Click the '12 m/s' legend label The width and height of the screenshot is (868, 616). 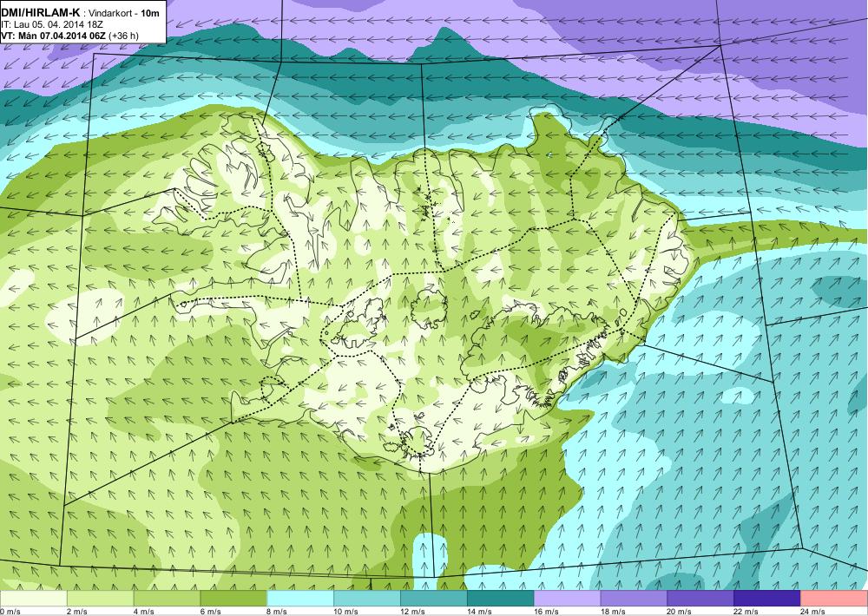point(413,612)
